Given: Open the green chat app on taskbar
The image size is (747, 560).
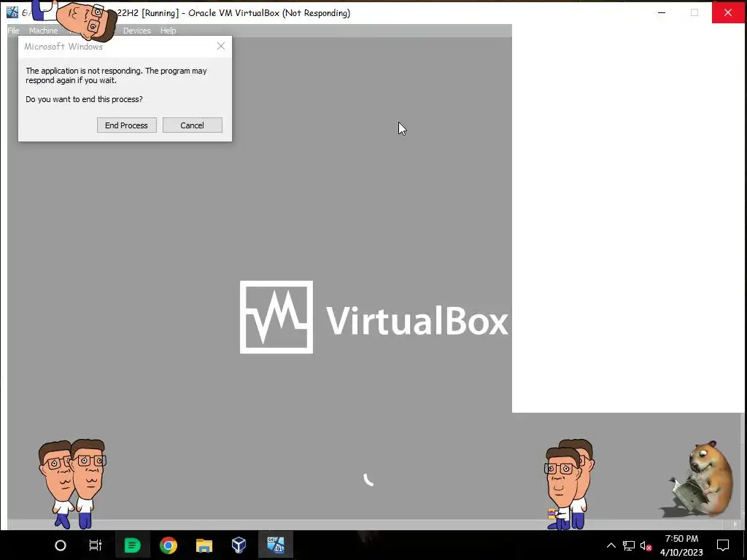Looking at the screenshot, I should pos(133,545).
